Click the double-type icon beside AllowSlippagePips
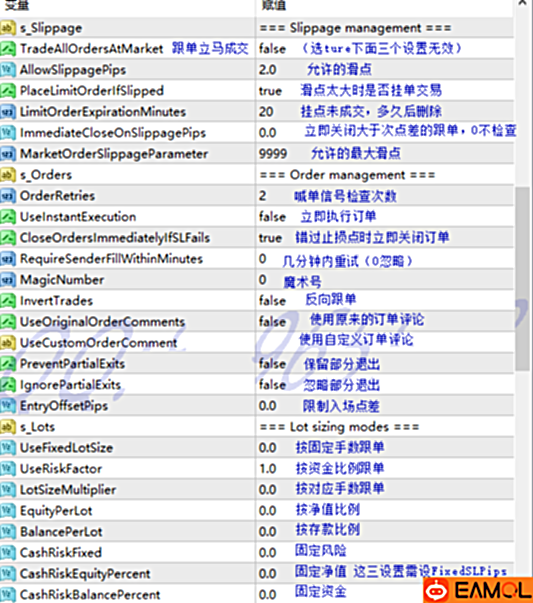 [8, 70]
